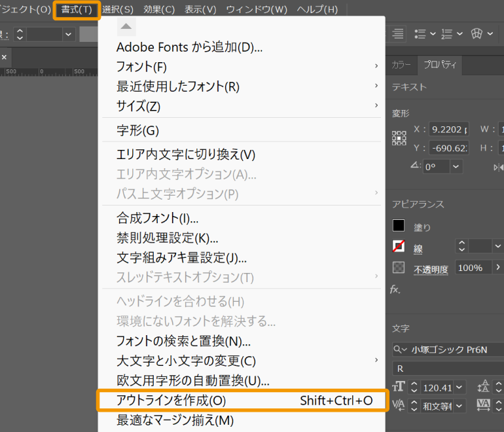Edit the rotation angle field
504x432 pixels.
436,167
